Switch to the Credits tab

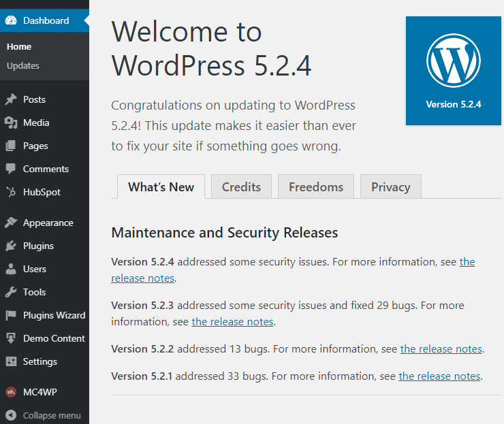(241, 186)
